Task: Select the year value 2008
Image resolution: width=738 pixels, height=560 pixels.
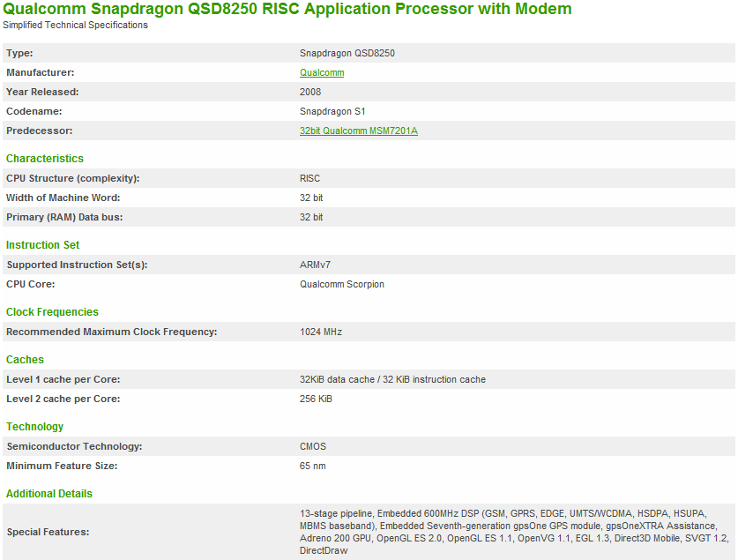Action: coord(310,92)
